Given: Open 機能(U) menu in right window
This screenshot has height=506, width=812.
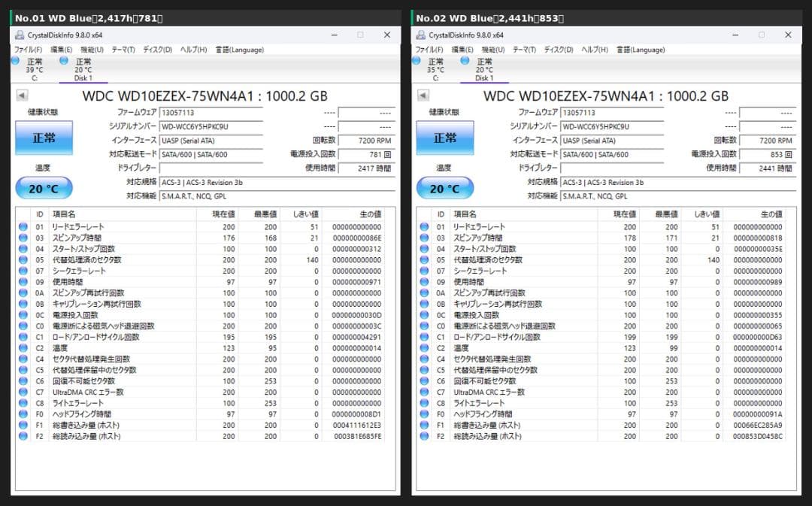Looking at the screenshot, I should tap(493, 50).
